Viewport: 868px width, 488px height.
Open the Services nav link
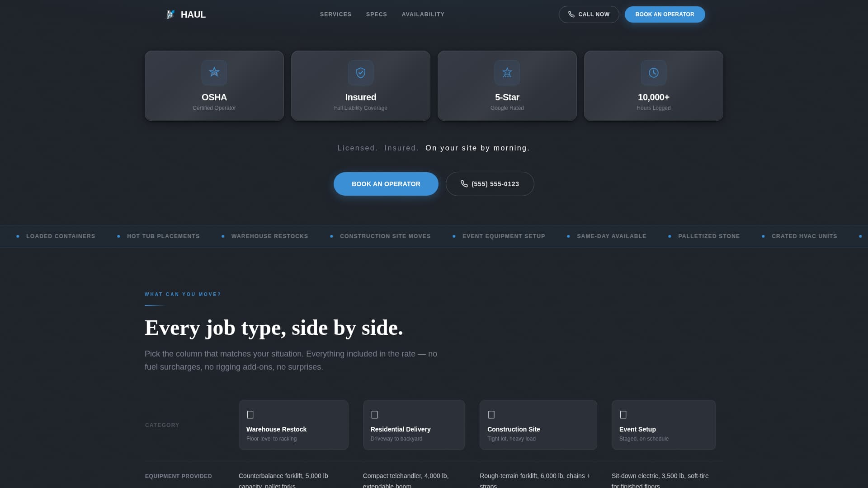pyautogui.click(x=335, y=14)
